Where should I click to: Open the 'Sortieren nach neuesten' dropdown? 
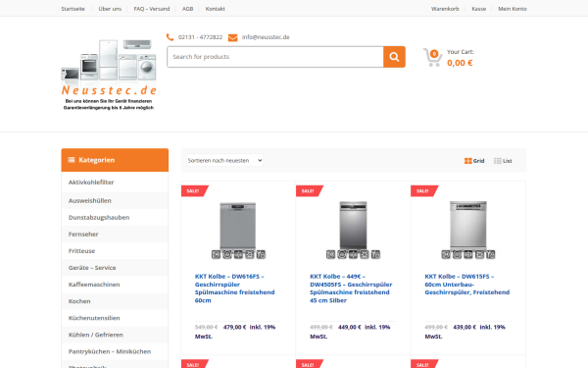[224, 160]
